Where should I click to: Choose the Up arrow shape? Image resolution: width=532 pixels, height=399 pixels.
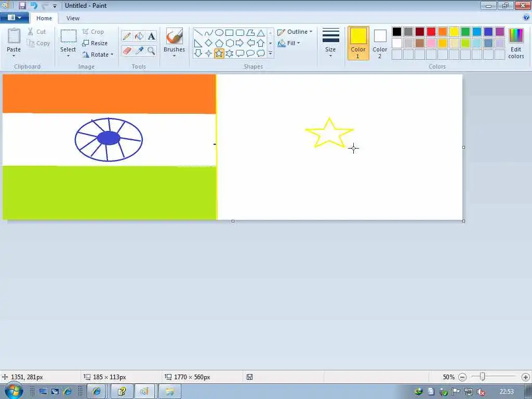point(261,43)
